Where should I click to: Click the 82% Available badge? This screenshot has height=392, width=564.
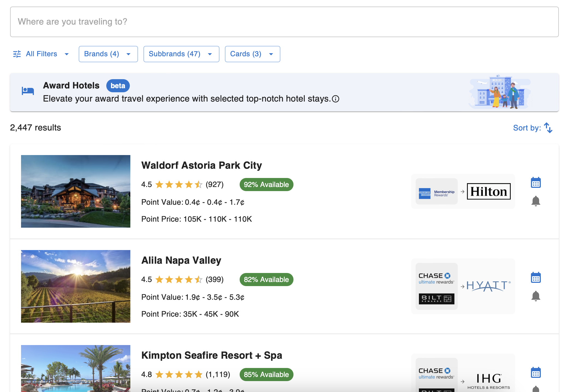coord(266,280)
